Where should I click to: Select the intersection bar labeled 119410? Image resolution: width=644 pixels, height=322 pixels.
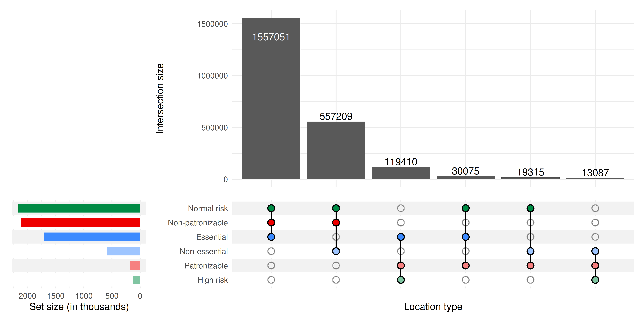click(x=400, y=173)
